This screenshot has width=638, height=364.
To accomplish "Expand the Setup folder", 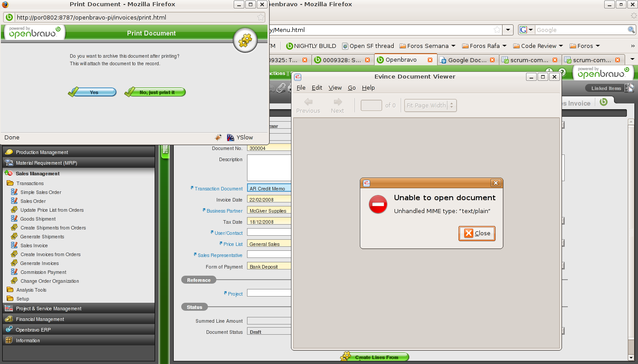I will click(x=10, y=299).
